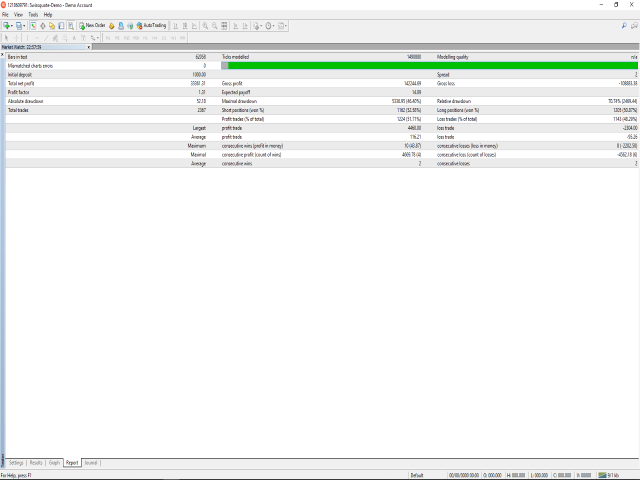Switch to the Graph tab
The height and width of the screenshot is (480, 640).
tap(54, 463)
